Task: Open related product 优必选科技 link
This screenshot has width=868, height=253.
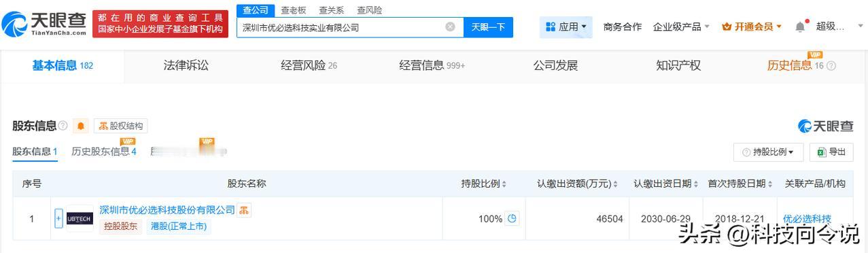Action: coord(807,219)
